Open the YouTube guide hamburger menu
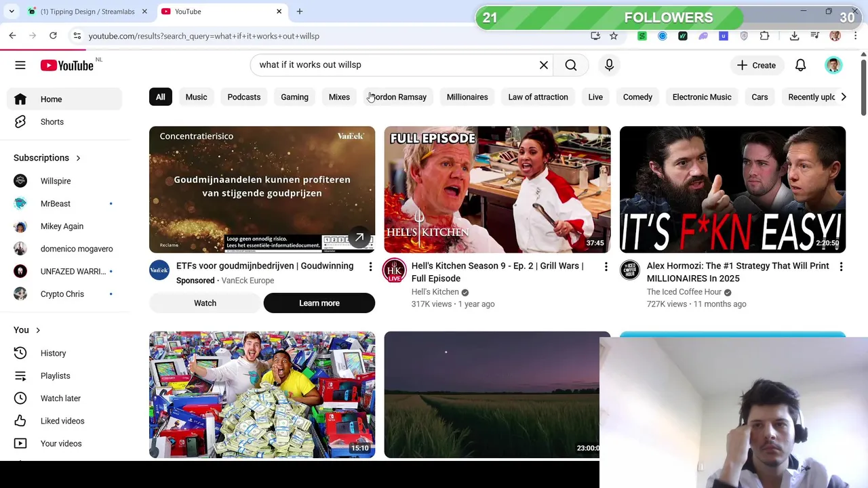This screenshot has height=488, width=868. [x=20, y=65]
